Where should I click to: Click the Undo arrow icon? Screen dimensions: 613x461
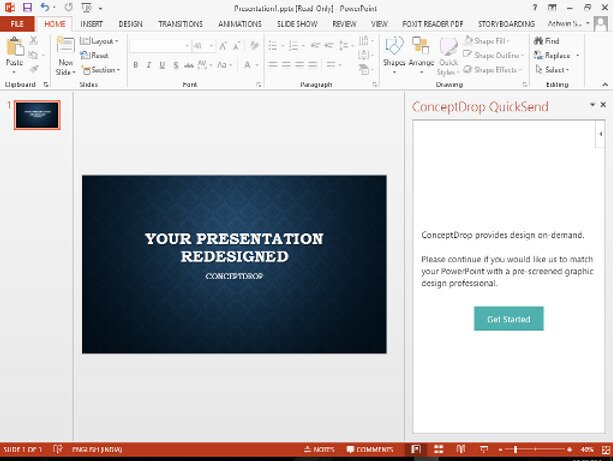coord(45,7)
